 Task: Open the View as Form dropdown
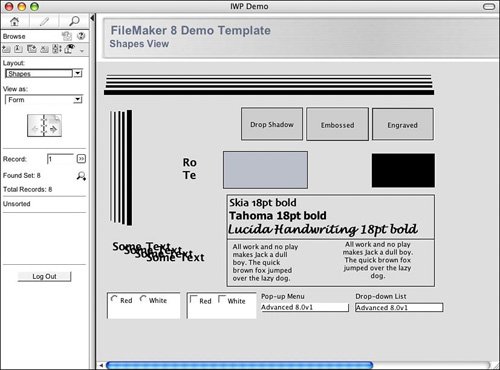point(44,99)
